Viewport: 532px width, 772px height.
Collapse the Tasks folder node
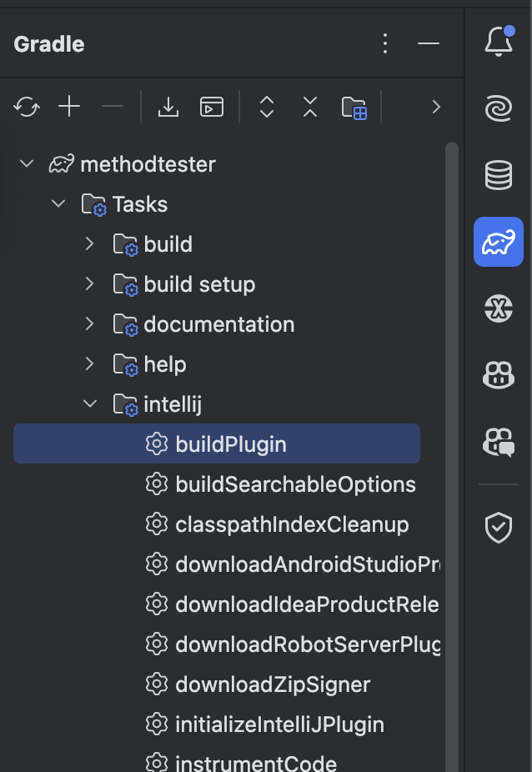58,204
